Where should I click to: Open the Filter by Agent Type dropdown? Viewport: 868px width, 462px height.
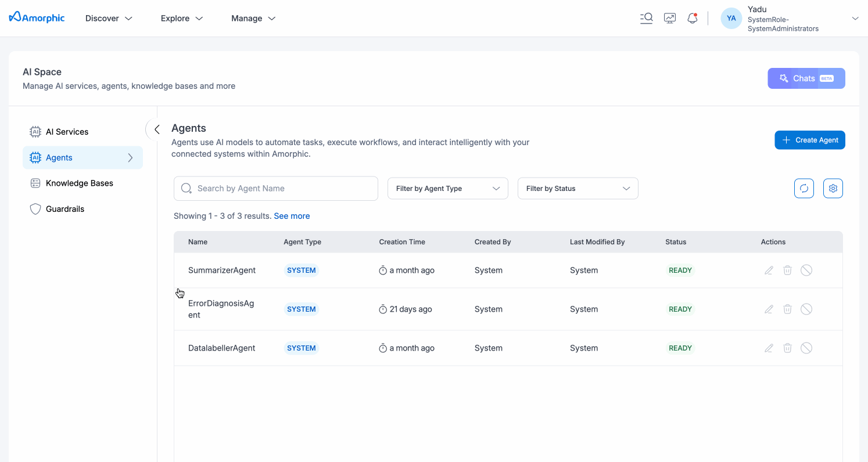pos(447,189)
